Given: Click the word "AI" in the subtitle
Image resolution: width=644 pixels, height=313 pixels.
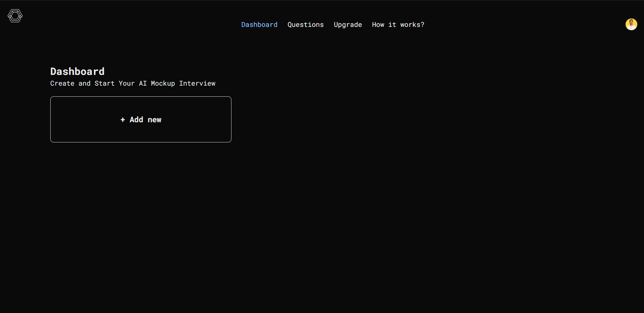Looking at the screenshot, I should (x=143, y=84).
